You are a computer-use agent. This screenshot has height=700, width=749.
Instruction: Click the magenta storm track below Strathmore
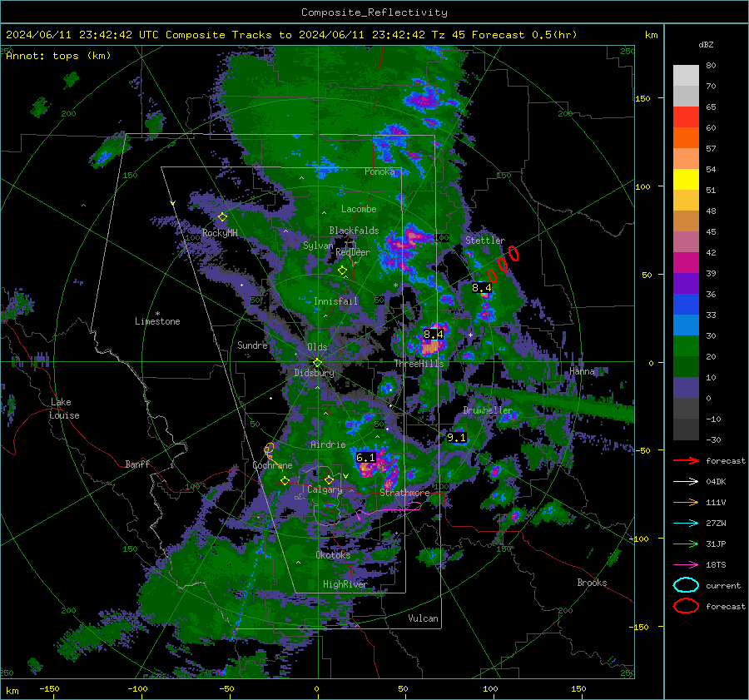point(389,510)
